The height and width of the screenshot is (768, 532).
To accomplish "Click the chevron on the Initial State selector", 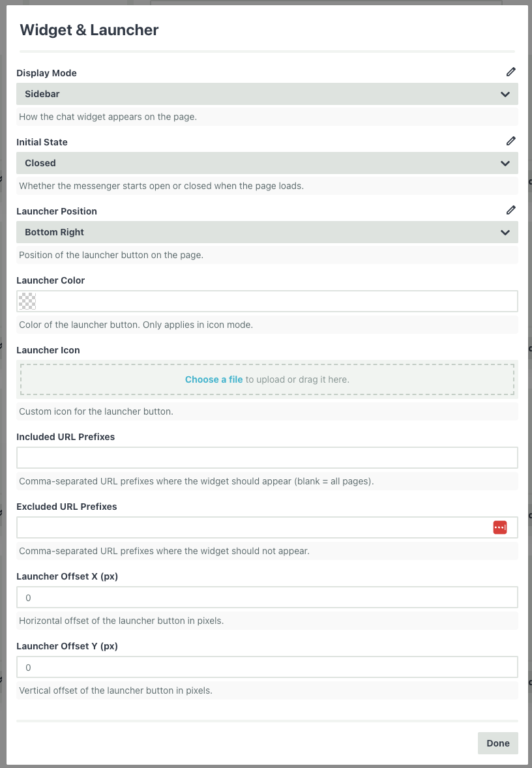I will (x=505, y=163).
